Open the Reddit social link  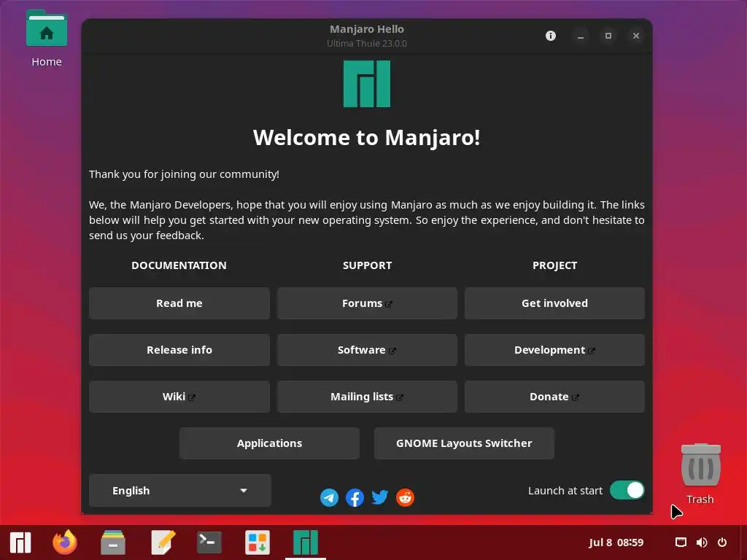405,497
